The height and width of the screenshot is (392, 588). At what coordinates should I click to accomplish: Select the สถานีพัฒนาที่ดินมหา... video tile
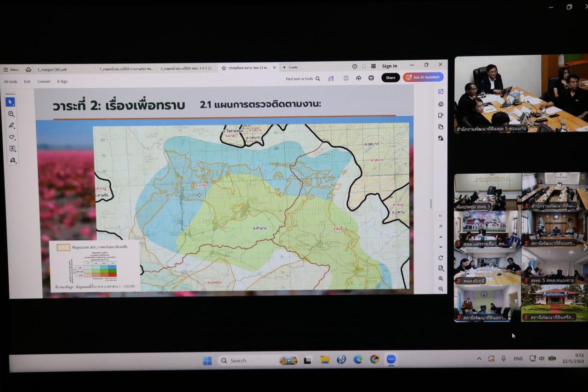[x=488, y=303]
